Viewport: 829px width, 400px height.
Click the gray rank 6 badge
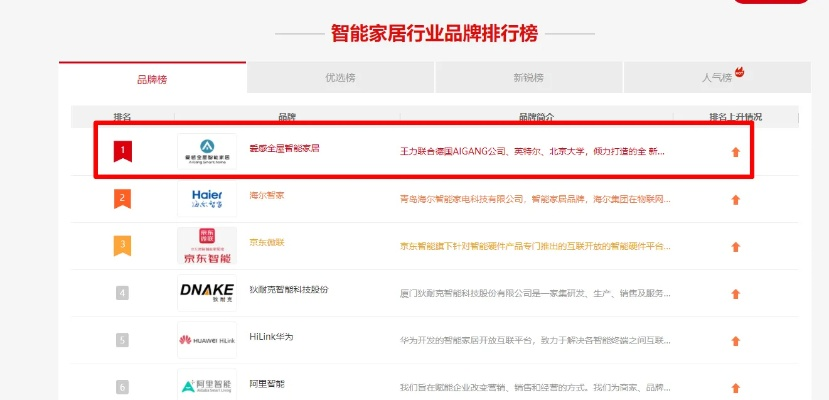[x=123, y=387]
